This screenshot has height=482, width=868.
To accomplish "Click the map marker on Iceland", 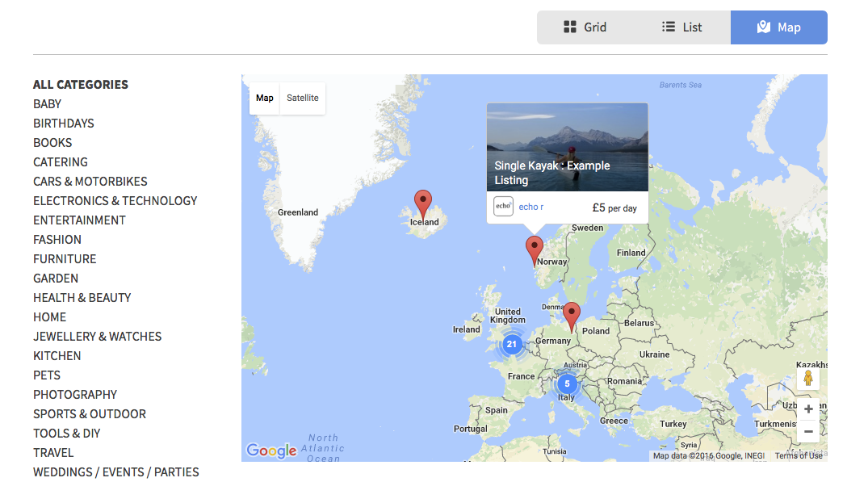I will click(x=423, y=205).
